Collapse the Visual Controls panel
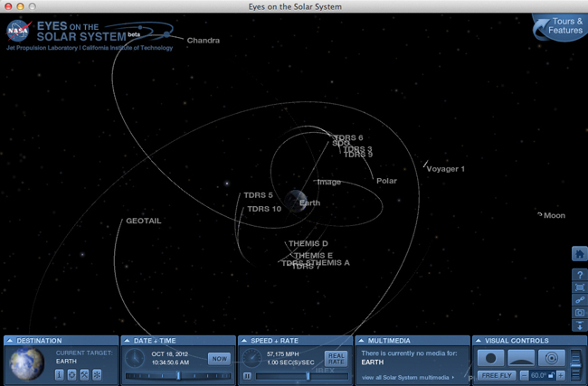Screen dimensions: 588x386 (x=478, y=340)
